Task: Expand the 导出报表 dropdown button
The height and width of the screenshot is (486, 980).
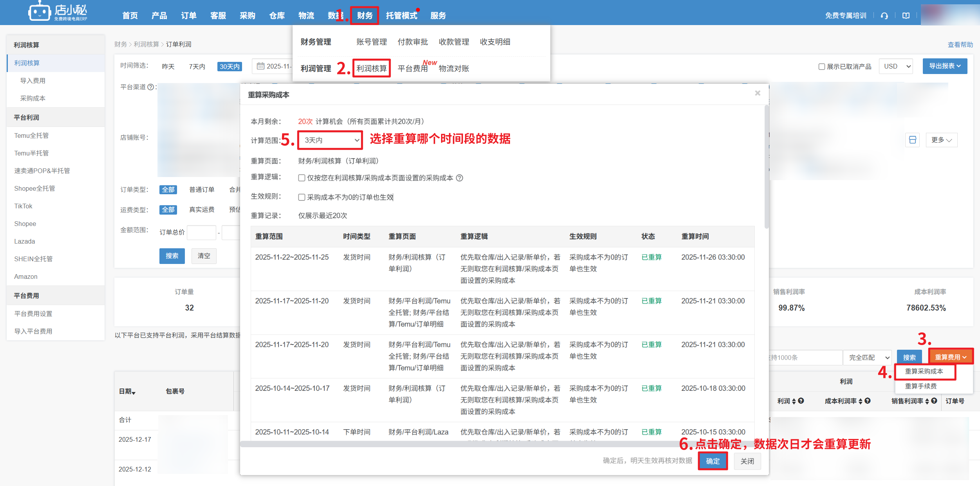Action: pos(944,66)
